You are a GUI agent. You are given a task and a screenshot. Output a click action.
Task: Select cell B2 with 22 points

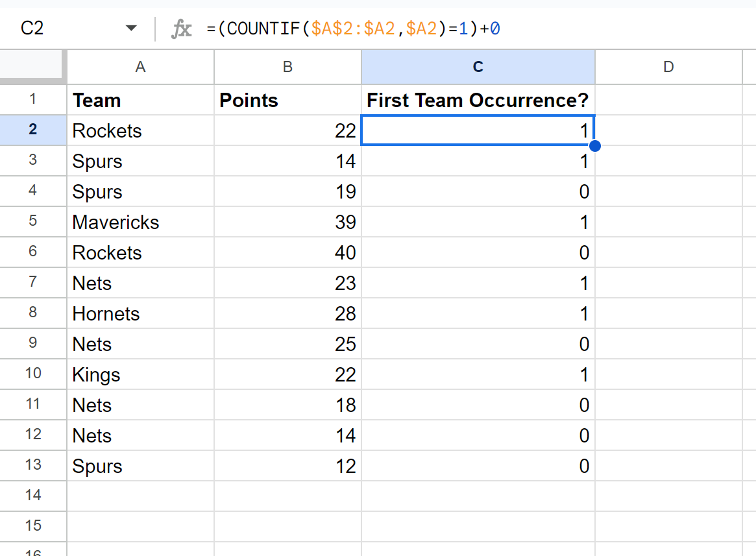pos(287,130)
